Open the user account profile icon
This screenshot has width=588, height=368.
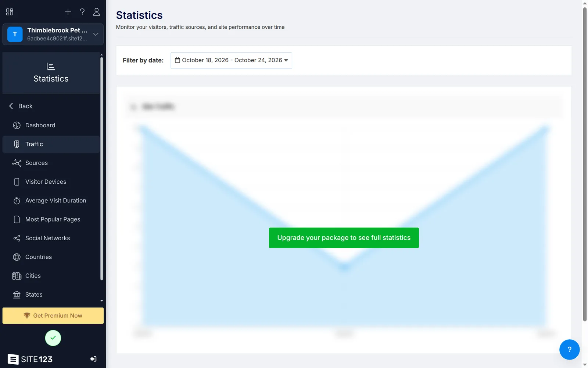click(97, 12)
